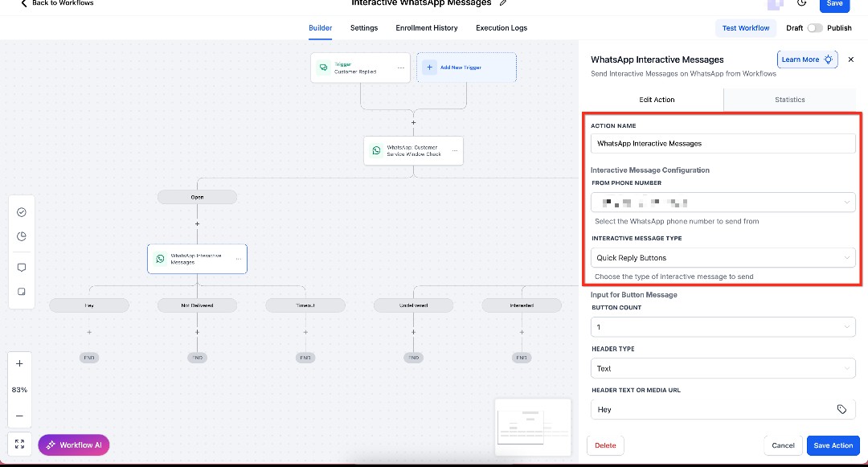Add a step under the Not Delivered branch
This screenshot has width=868, height=467.
pos(197,332)
